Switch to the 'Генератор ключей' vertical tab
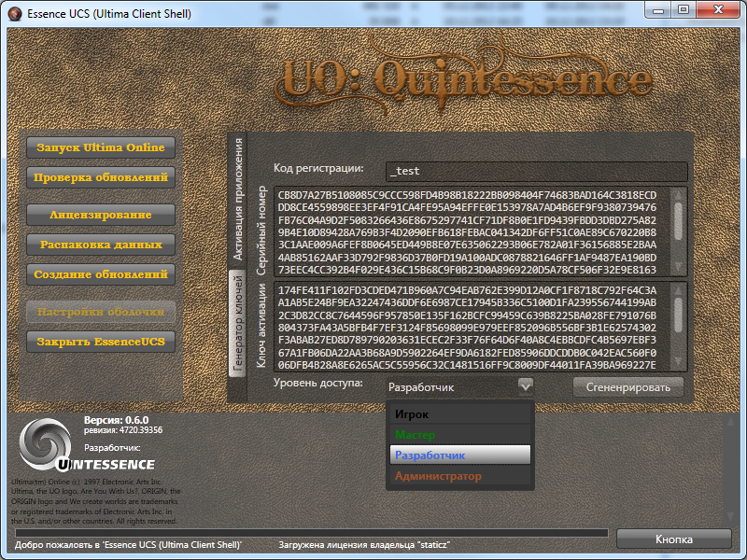Image resolution: width=747 pixels, height=560 pixels. coord(238,324)
